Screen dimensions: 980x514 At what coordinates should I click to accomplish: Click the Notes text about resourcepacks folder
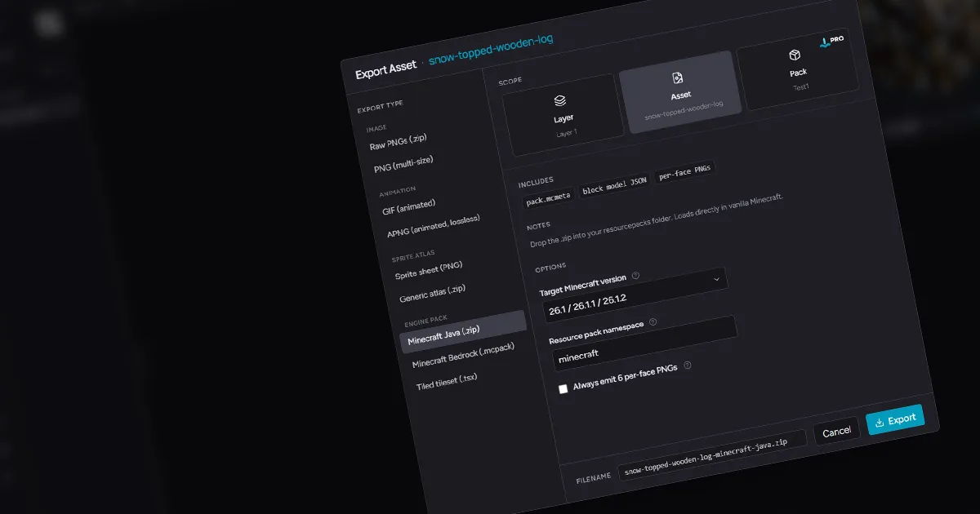(655, 219)
